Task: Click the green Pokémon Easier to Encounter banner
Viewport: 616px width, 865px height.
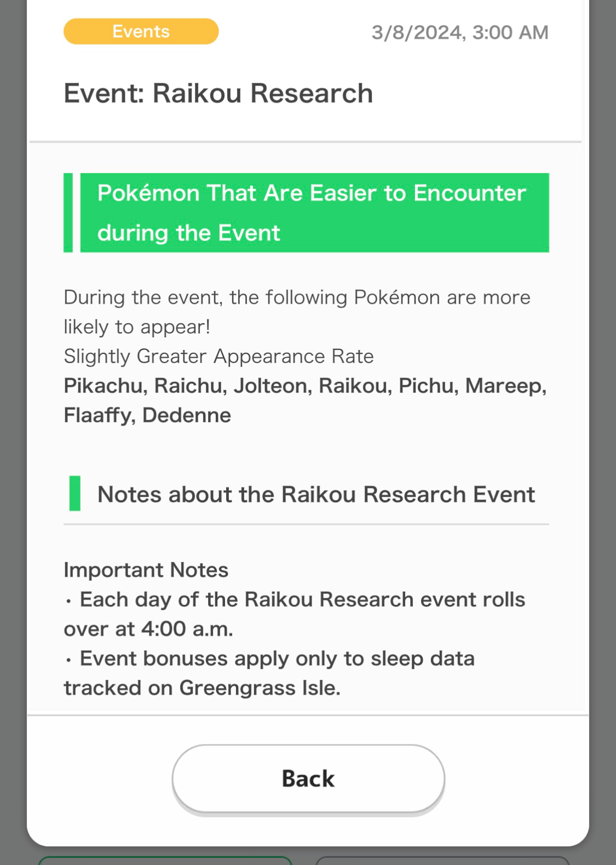Action: point(314,213)
